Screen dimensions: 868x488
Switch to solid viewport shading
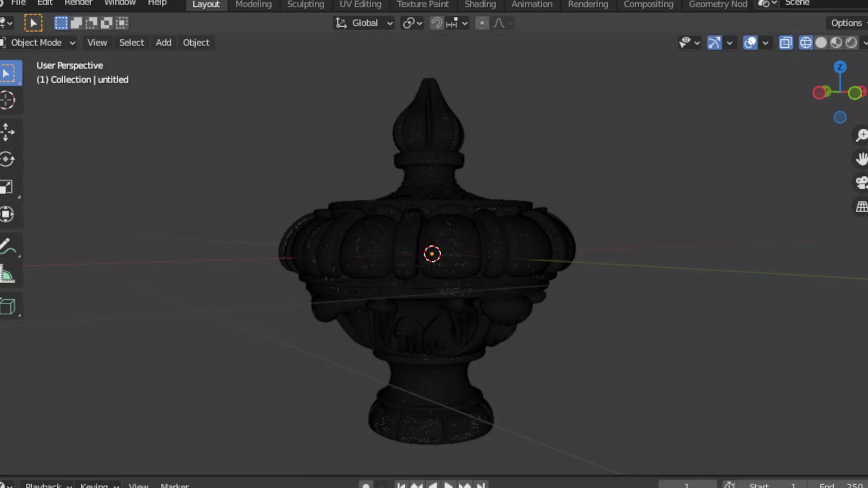[821, 42]
